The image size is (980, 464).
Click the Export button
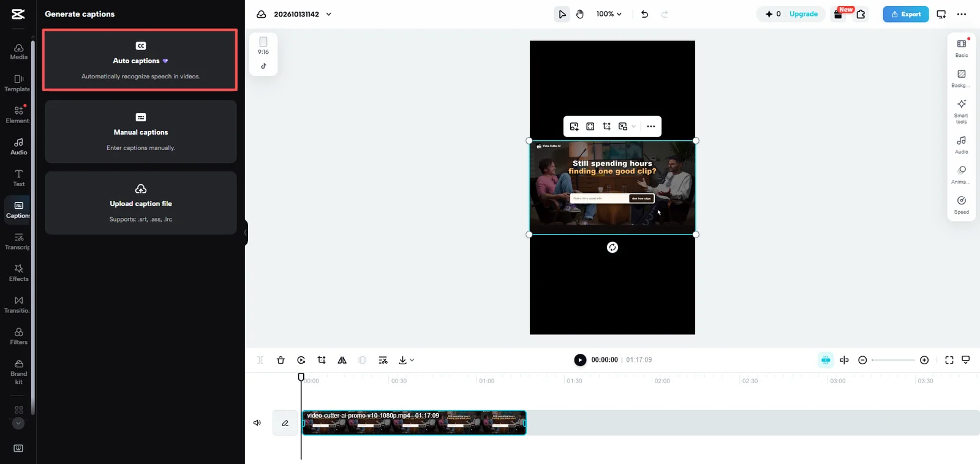906,14
